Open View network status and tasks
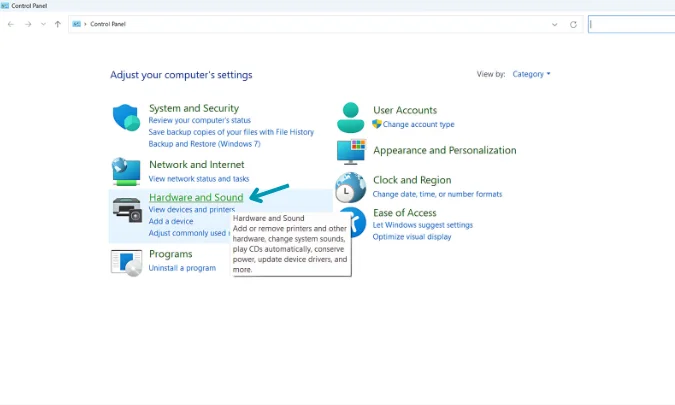Viewport: 675px width, 405px height. pyautogui.click(x=199, y=179)
